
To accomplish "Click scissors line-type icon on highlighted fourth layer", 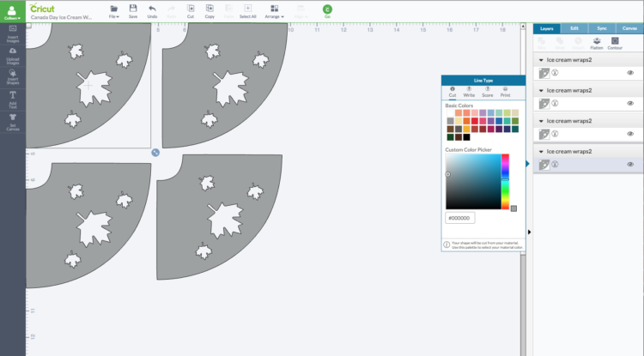I will [555, 164].
